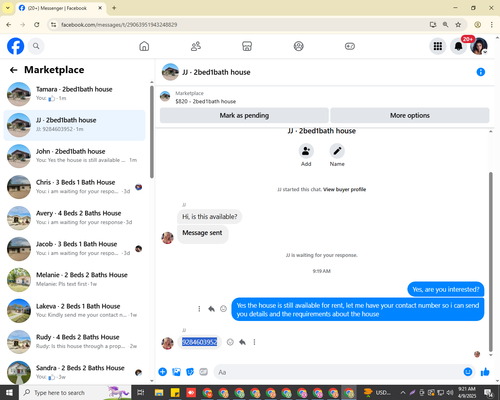Open account profile picture menu
The image size is (500, 400).
479,46
